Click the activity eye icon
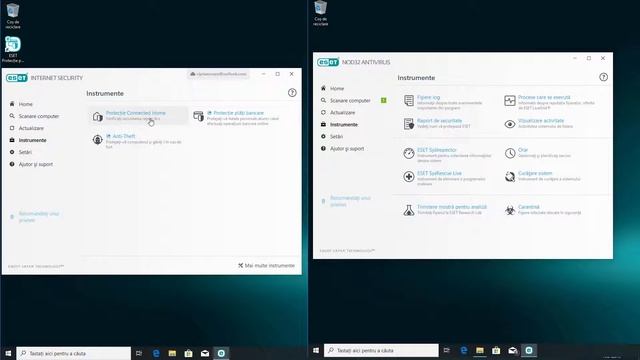 coord(510,124)
